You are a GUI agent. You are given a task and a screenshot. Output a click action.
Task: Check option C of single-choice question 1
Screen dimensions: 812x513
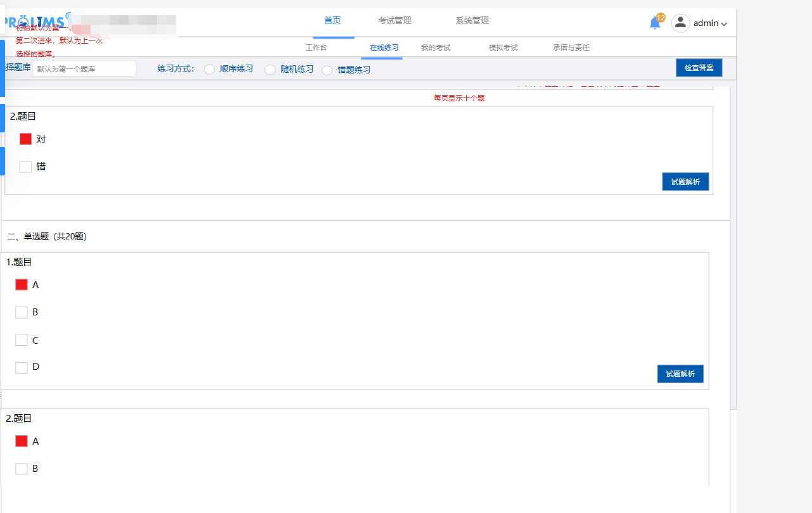tap(22, 340)
